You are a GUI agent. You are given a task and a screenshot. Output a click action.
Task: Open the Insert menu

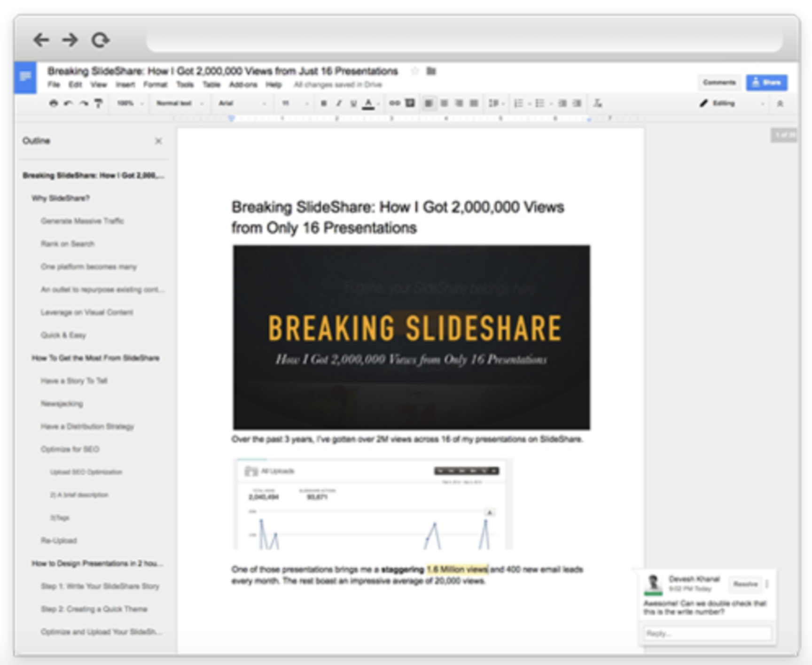(x=125, y=85)
